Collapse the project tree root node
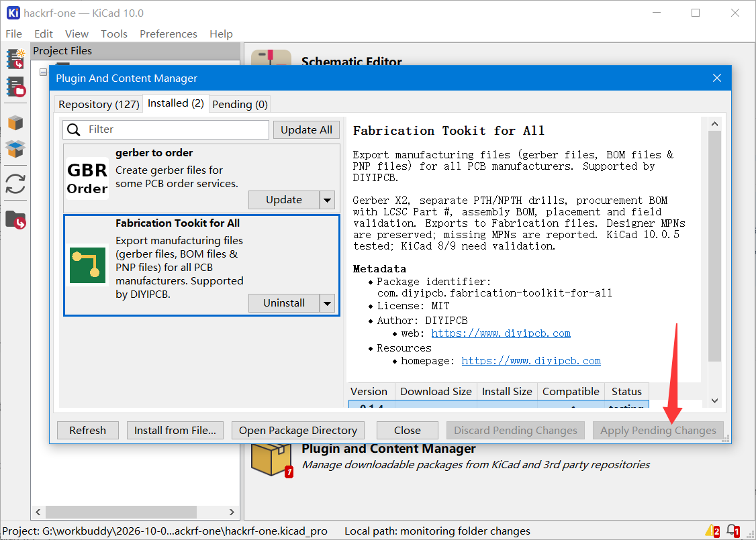The width and height of the screenshot is (756, 540). click(x=44, y=72)
